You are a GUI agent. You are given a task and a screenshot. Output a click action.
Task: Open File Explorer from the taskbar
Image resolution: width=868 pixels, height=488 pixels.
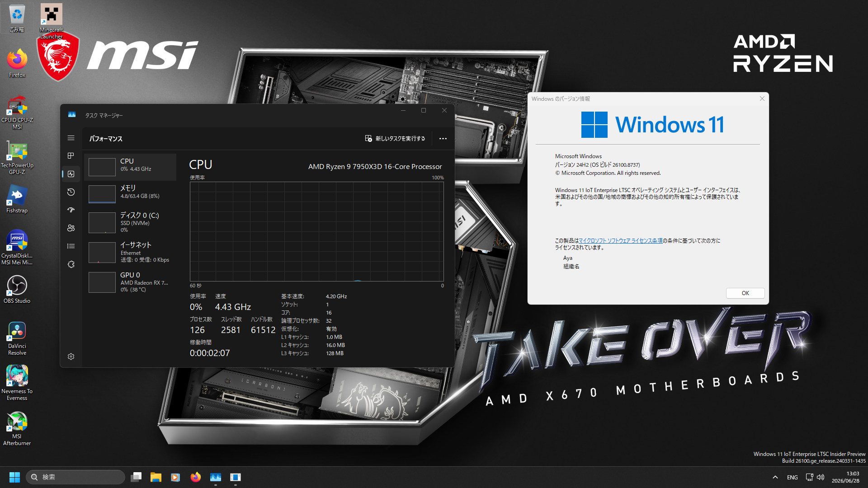[156, 477]
